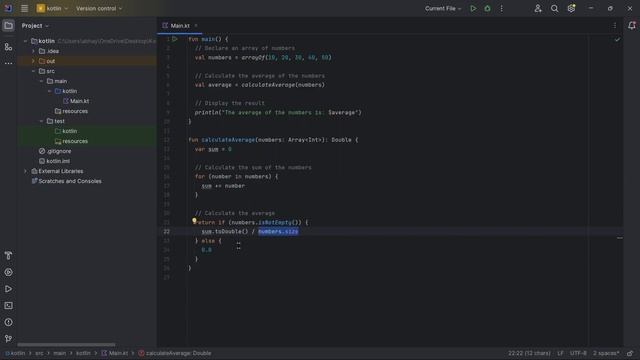640x360 pixels.
Task: Show more tool windows ellipsis
Action: pos(8,63)
